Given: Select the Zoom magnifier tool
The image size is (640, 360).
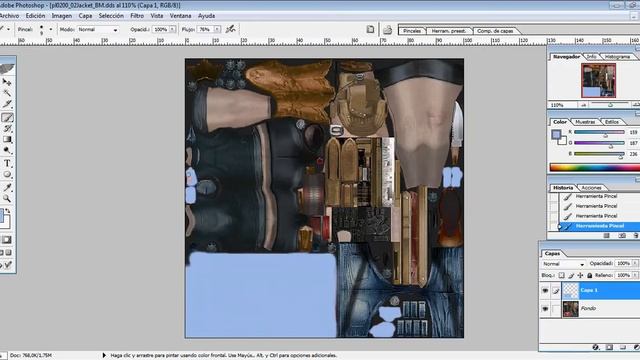Looking at the screenshot, I should 7,198.
